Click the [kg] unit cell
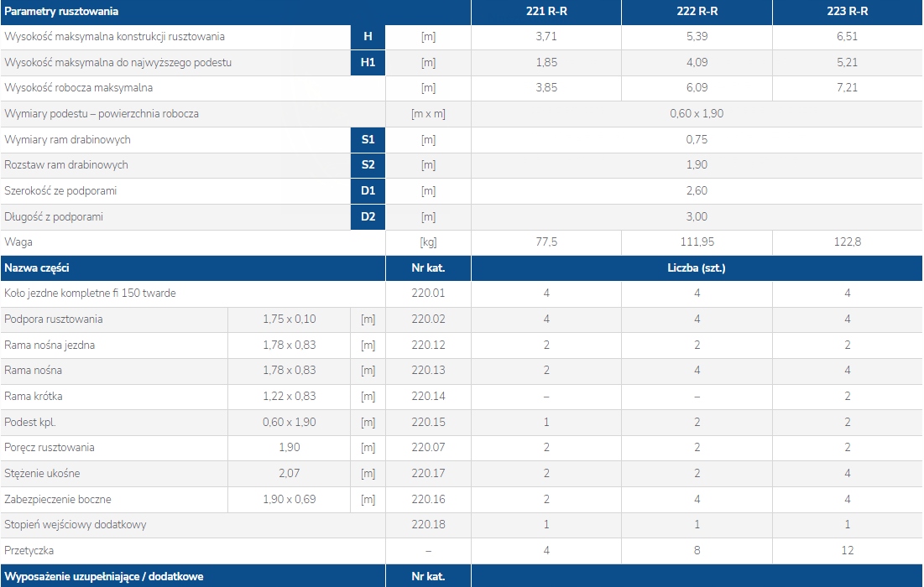The width and height of the screenshot is (924, 587). point(428,242)
